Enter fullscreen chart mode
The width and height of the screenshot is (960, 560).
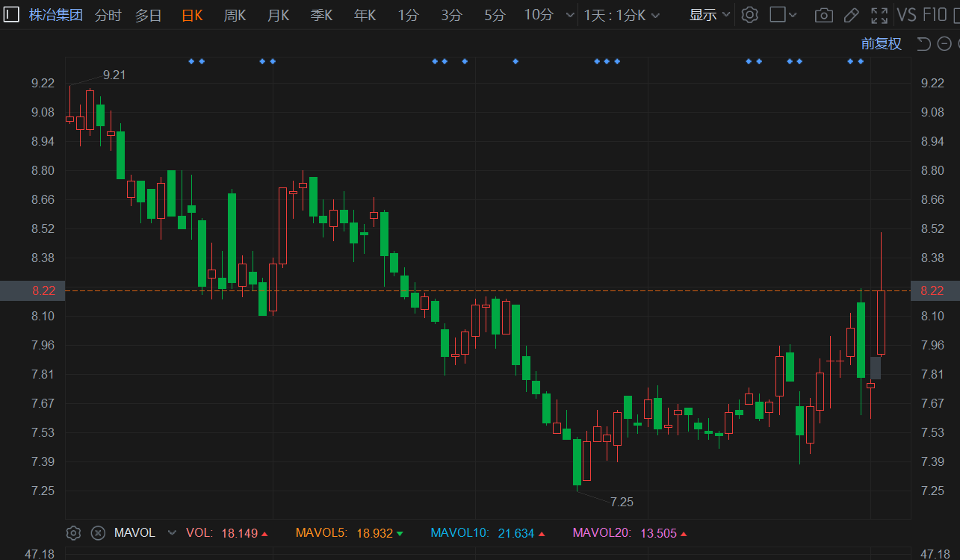coord(879,15)
